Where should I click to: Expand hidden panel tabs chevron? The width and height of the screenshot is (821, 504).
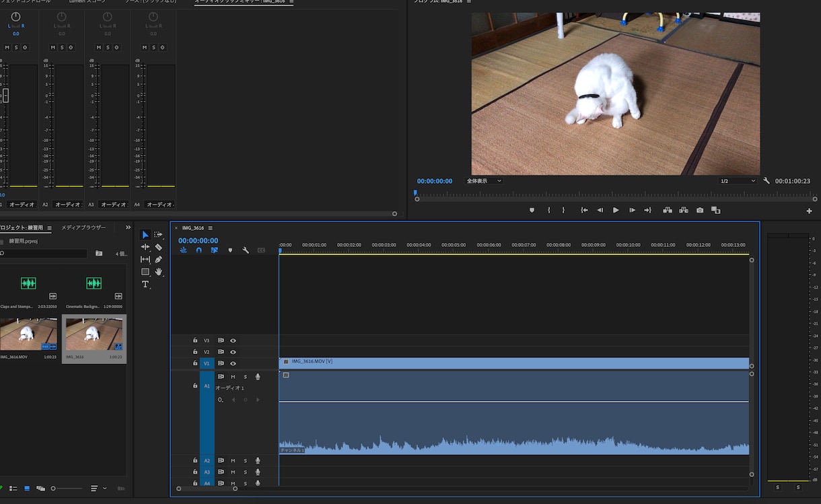[128, 227]
